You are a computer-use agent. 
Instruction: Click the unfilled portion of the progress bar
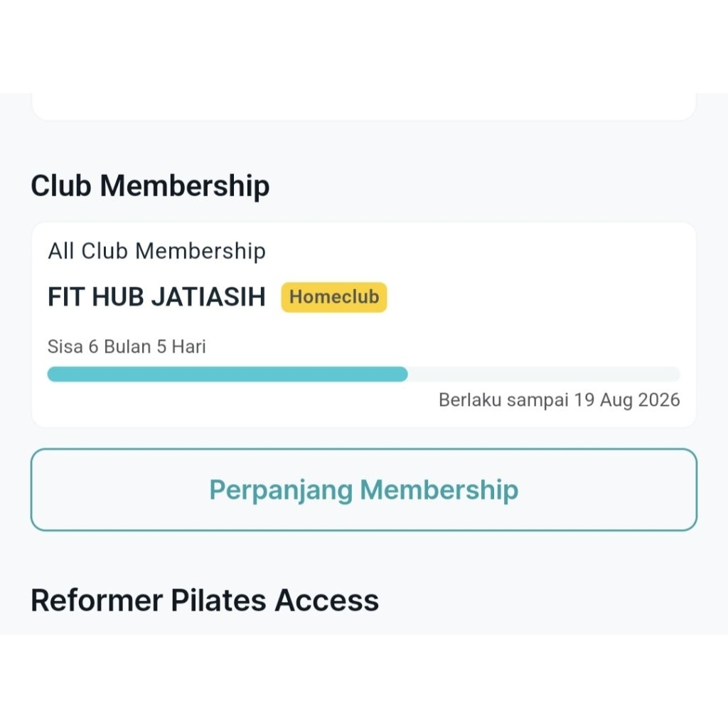544,374
